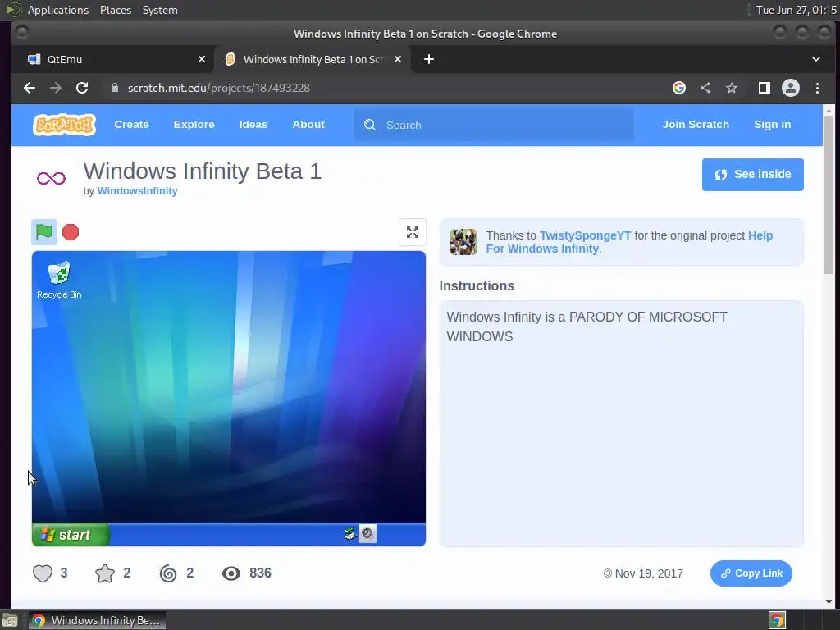This screenshot has height=630, width=840.
Task: View remixes via spiral icon
Action: [168, 573]
